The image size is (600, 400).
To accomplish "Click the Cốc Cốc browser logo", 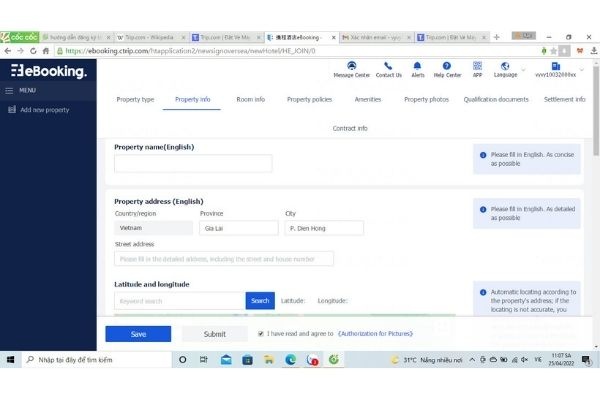I will coord(20,37).
